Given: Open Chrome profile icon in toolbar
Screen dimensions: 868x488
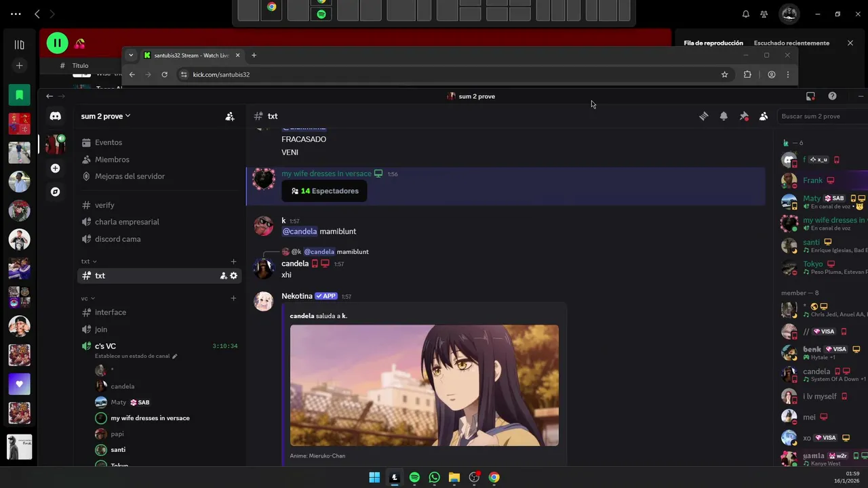Looking at the screenshot, I should [771, 75].
